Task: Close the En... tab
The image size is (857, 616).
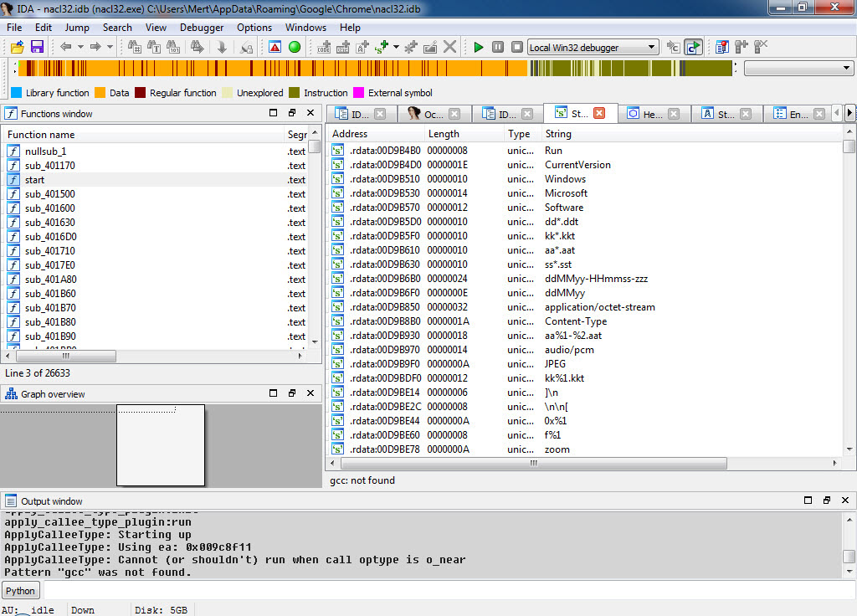Action: [819, 114]
